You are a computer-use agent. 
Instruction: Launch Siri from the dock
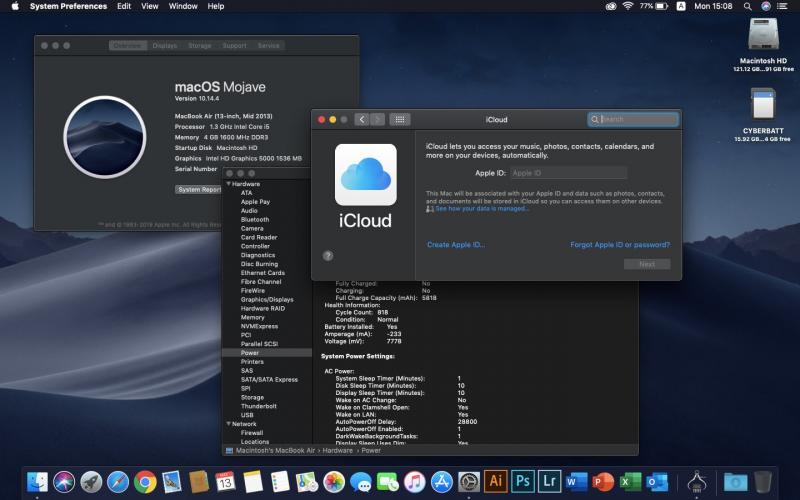point(64,482)
